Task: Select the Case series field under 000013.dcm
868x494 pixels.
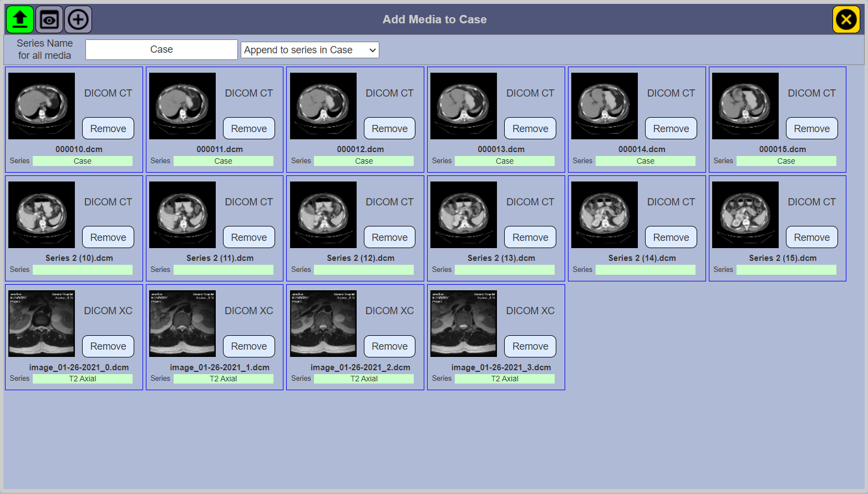Action: [505, 160]
